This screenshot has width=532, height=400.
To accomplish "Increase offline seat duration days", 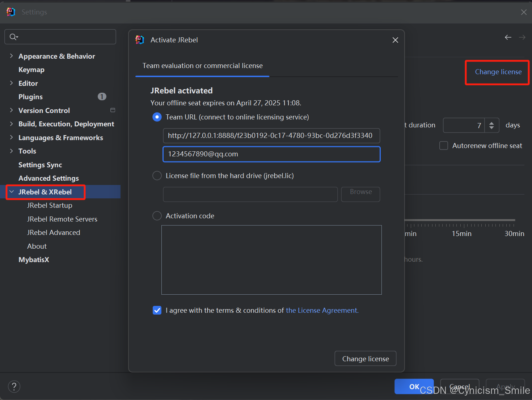I will click(x=491, y=123).
